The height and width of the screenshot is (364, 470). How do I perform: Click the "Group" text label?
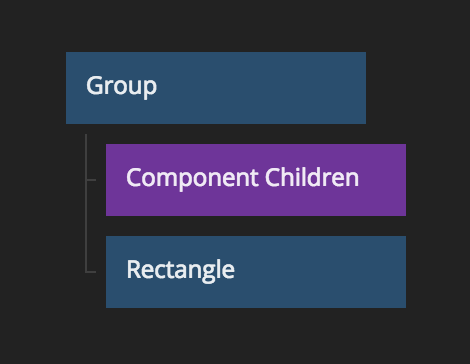tap(122, 86)
